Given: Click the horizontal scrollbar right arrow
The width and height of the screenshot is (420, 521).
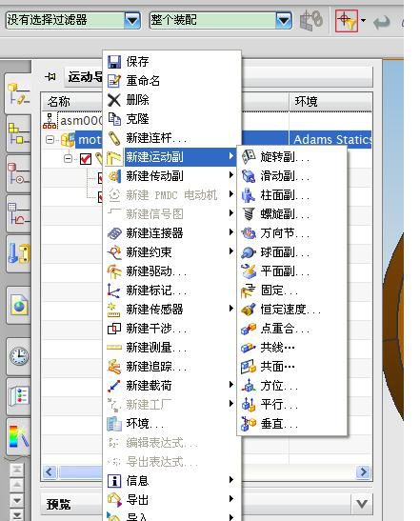Looking at the screenshot, I should pos(363,471).
